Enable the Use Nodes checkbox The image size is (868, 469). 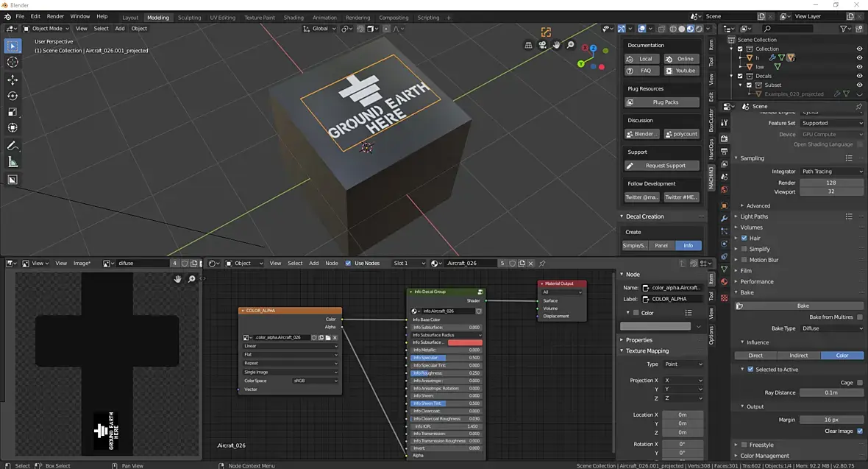(349, 264)
